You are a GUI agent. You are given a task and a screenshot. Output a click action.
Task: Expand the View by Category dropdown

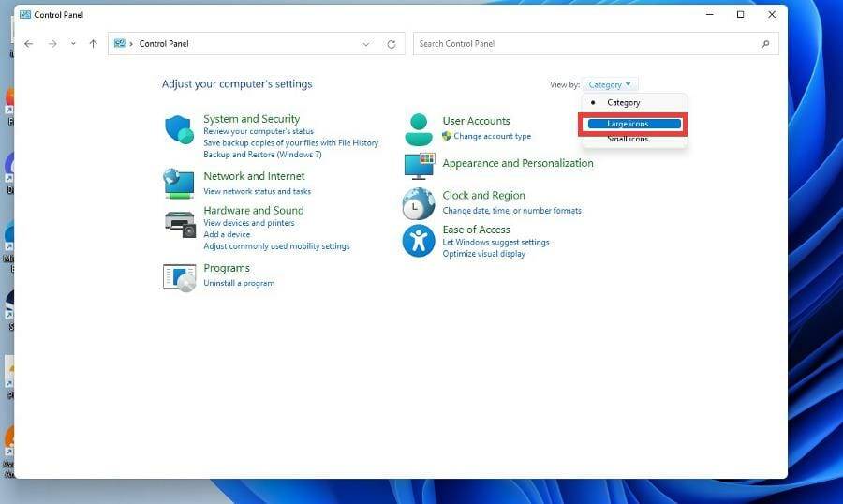coord(610,84)
